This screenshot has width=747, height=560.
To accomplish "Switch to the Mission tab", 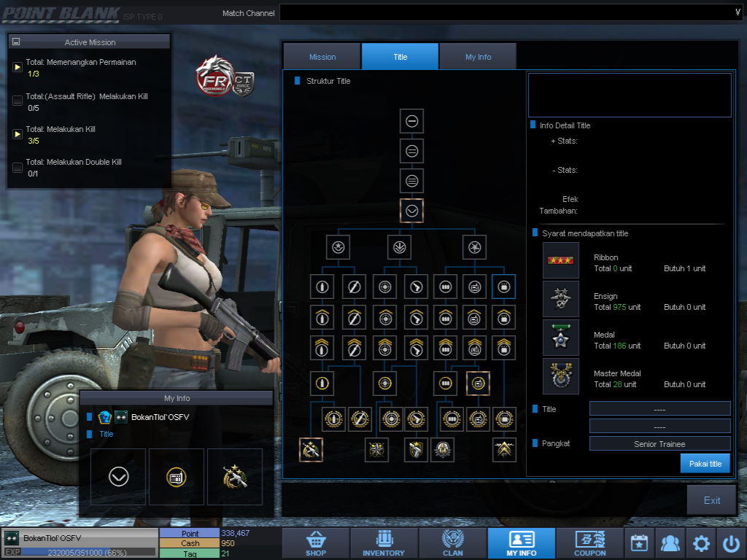I will 322,57.
